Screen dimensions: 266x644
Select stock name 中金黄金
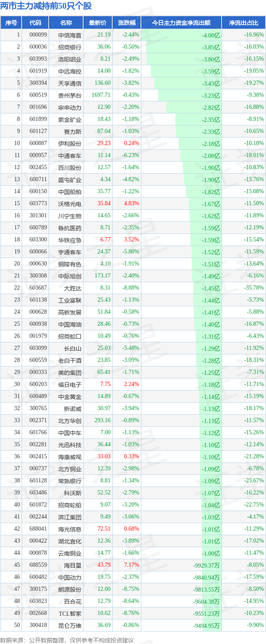click(x=70, y=396)
